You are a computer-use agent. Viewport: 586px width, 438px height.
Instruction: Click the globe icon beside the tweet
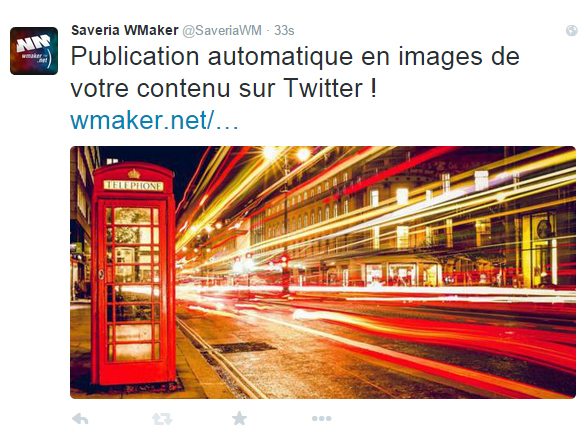coord(571,30)
